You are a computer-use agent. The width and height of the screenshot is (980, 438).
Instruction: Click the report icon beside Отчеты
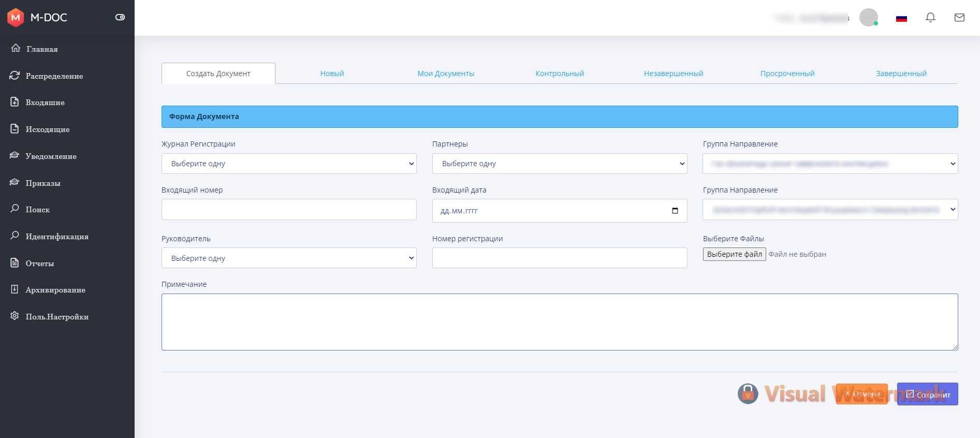click(x=14, y=262)
